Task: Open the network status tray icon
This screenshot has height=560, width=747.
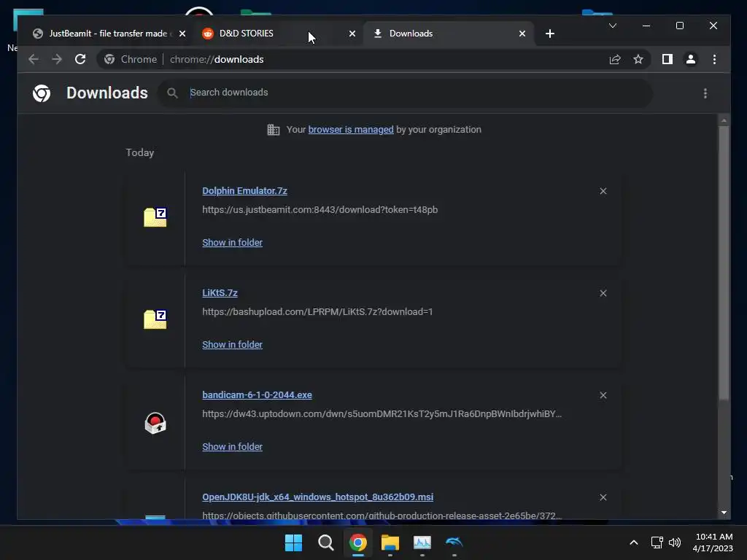Action: (657, 542)
